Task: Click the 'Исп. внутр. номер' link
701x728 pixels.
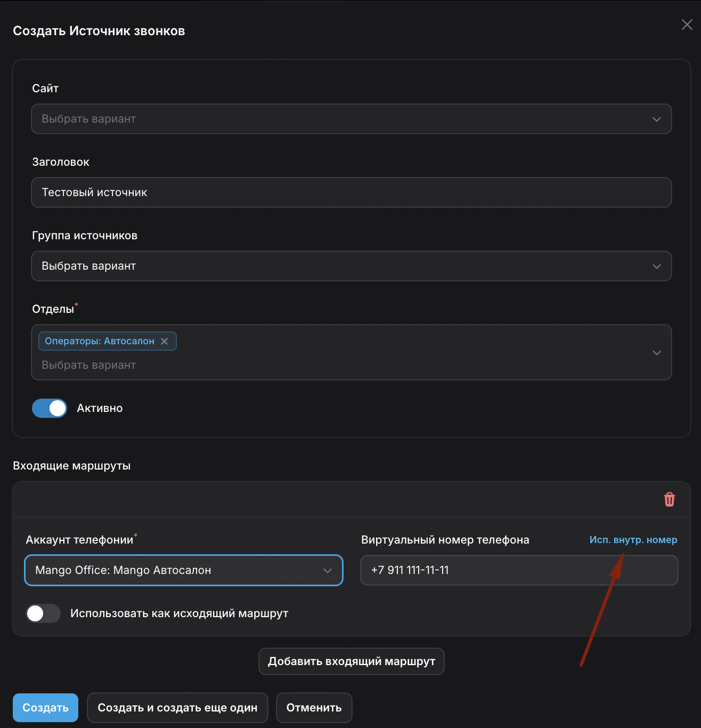Action: point(633,540)
